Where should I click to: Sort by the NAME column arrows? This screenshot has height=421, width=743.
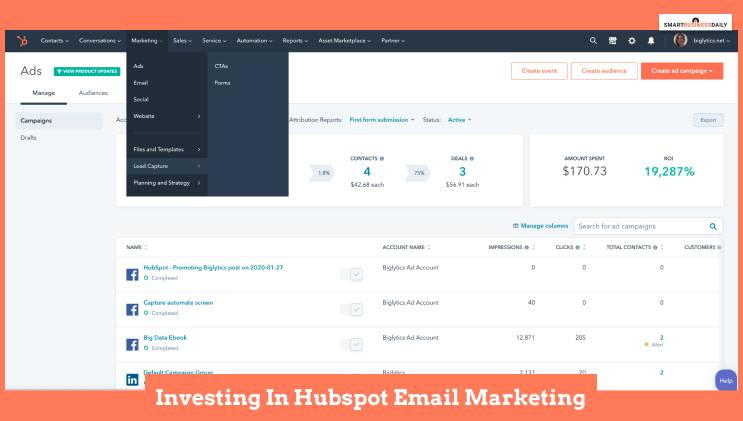(x=146, y=247)
